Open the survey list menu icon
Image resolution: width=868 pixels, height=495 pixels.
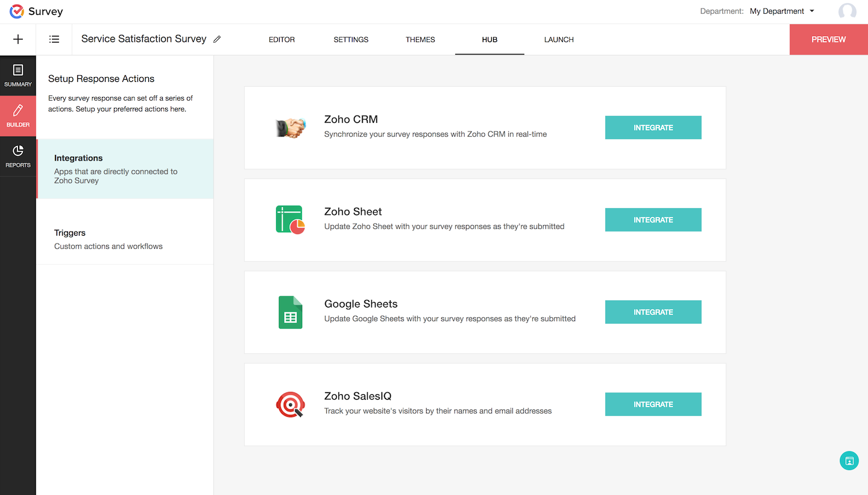(54, 39)
